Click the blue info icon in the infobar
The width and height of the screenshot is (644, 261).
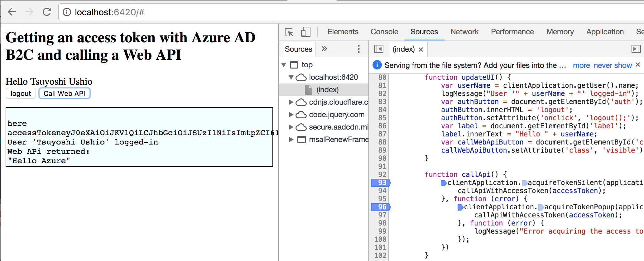point(377,65)
